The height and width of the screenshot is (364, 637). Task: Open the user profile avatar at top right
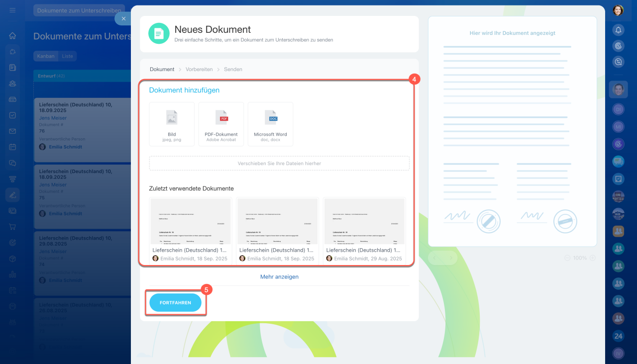click(618, 10)
